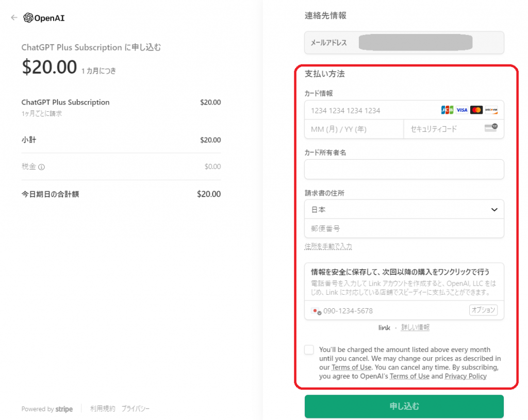This screenshot has width=528, height=420.
Task: Click the $20.00 monthly price heading
Action: [x=49, y=67]
